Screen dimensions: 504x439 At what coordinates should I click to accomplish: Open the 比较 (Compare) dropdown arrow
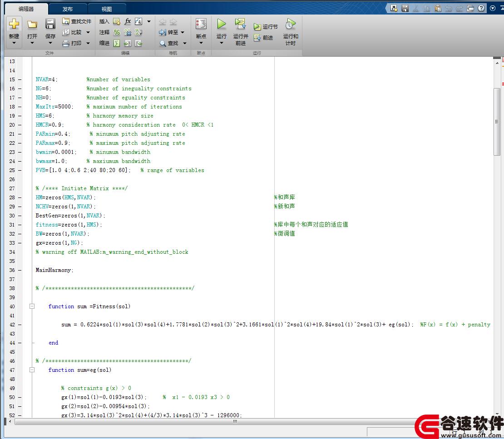point(88,32)
